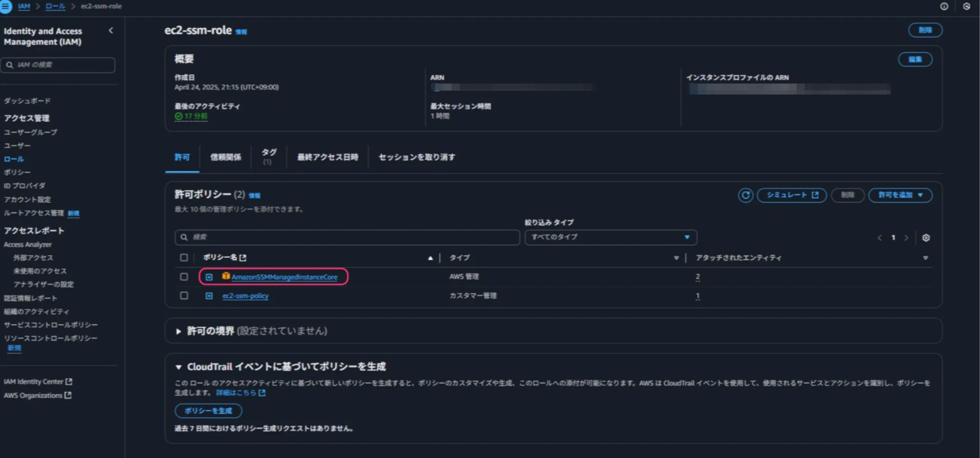The height and width of the screenshot is (458, 980).
Task: Go to next page arrow in pagination
Action: [906, 238]
